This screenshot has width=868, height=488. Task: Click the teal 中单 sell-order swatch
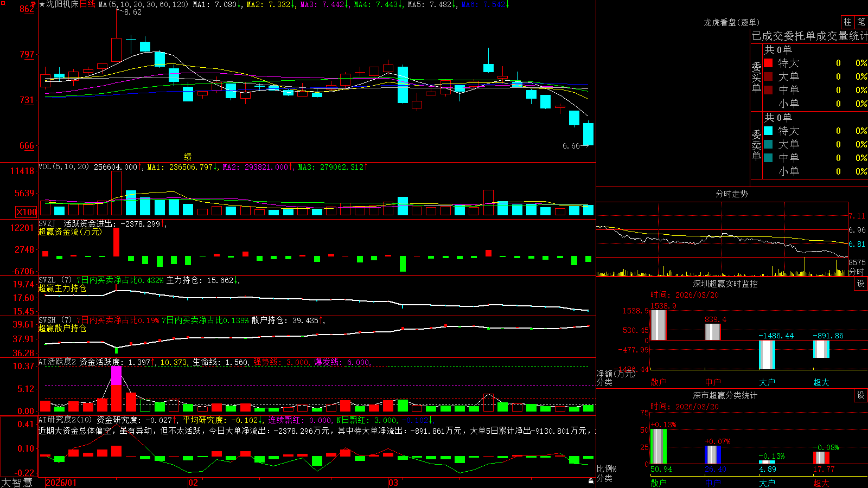click(x=768, y=158)
